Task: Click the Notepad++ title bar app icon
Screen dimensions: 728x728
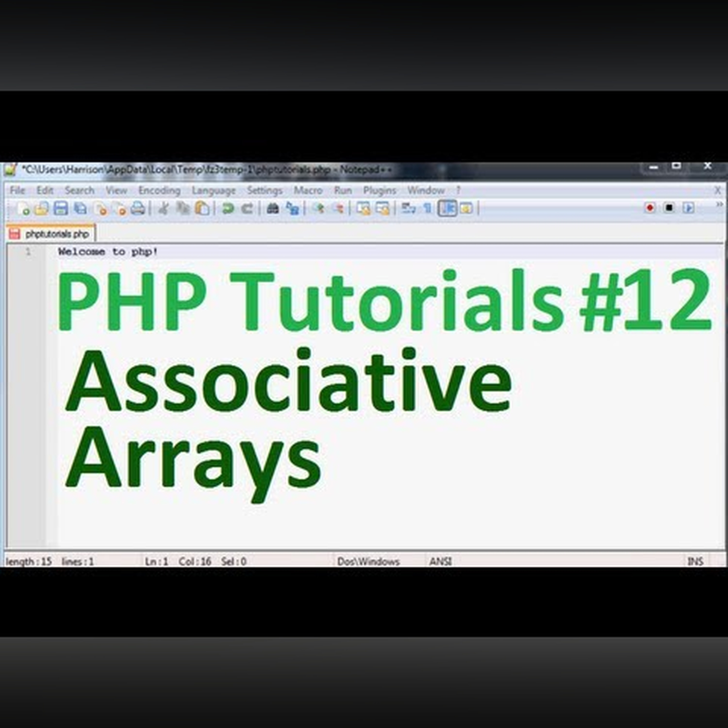Action: pos(10,170)
